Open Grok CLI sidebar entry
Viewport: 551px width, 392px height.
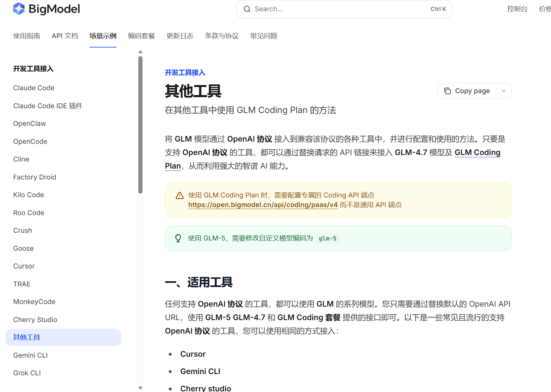(27, 373)
